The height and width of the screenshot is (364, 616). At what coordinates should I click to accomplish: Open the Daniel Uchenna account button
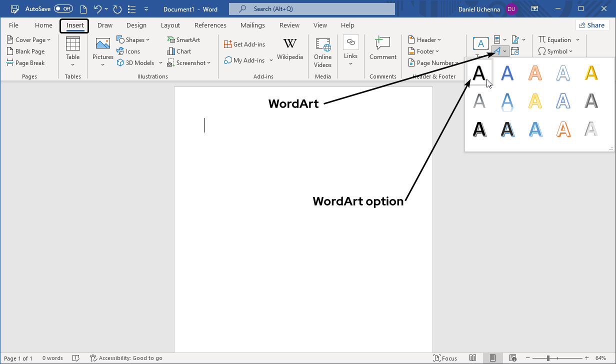(x=488, y=9)
